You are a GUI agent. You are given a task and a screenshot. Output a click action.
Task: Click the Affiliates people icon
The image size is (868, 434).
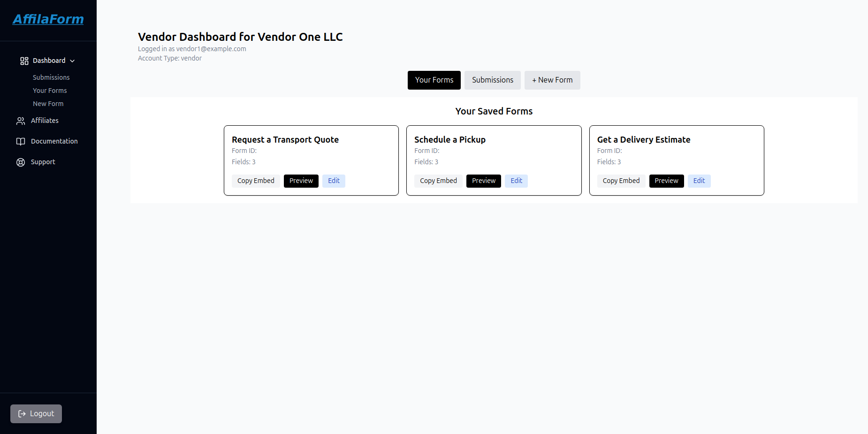[x=21, y=121]
